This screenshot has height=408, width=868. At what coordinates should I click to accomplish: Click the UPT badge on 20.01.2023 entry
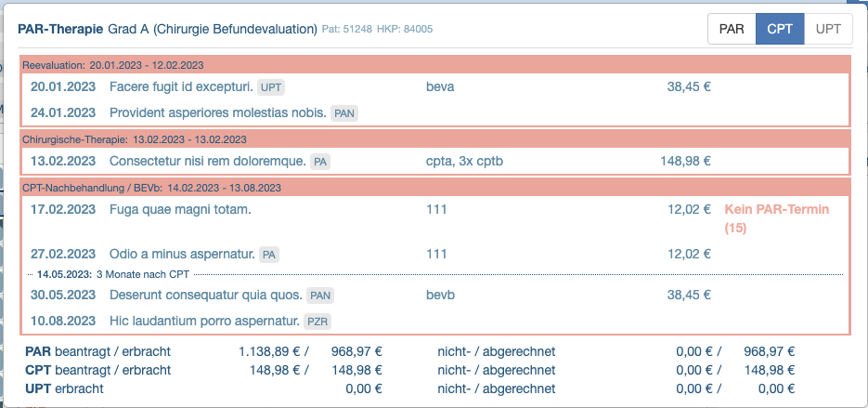(271, 87)
